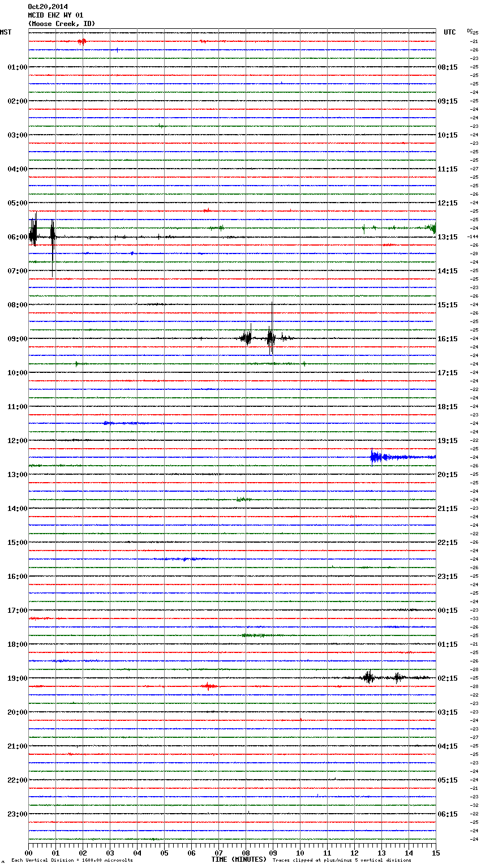Click the 00:15 UTC row label
This screenshot has width=481, height=868.
448,610
